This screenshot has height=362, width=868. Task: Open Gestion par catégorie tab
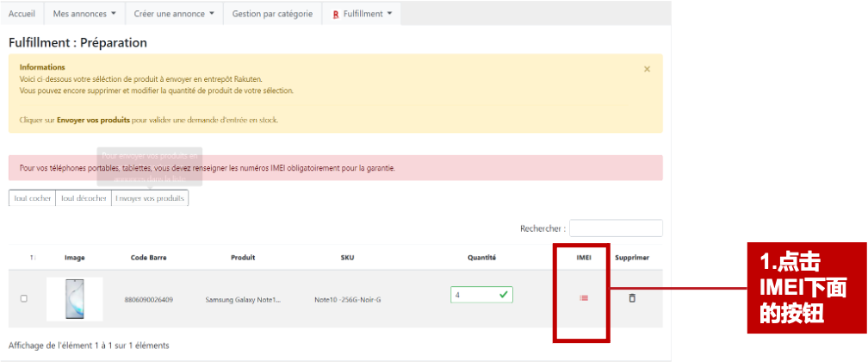[271, 14]
